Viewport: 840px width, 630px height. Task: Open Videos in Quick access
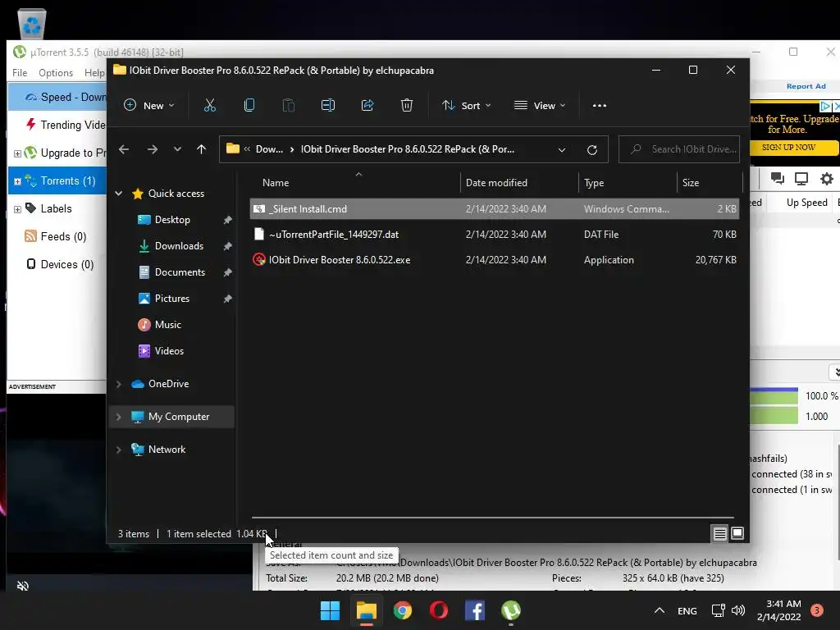[169, 351]
